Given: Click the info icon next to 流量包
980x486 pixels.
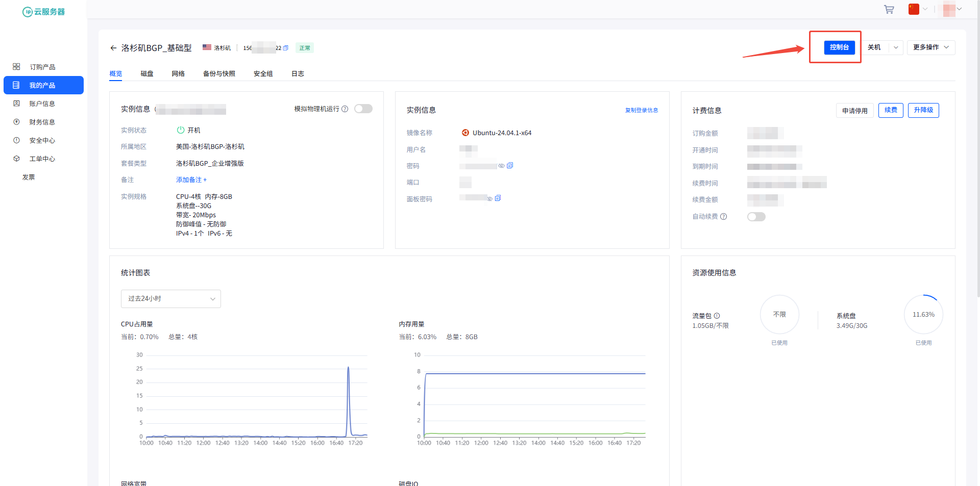Looking at the screenshot, I should point(717,316).
